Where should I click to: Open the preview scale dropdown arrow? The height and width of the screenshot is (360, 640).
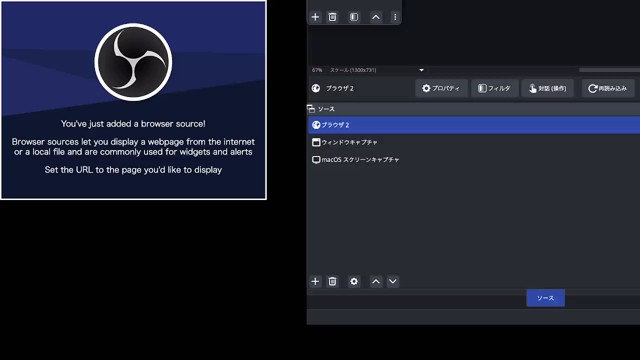click(421, 70)
